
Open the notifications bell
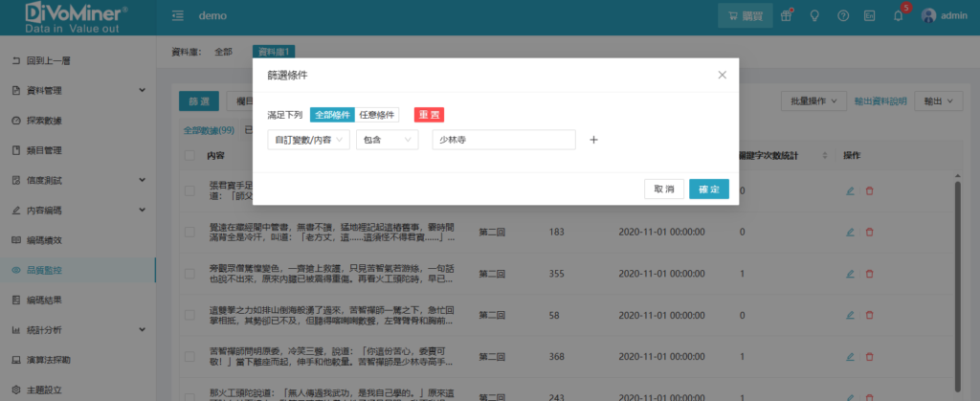(x=898, y=15)
